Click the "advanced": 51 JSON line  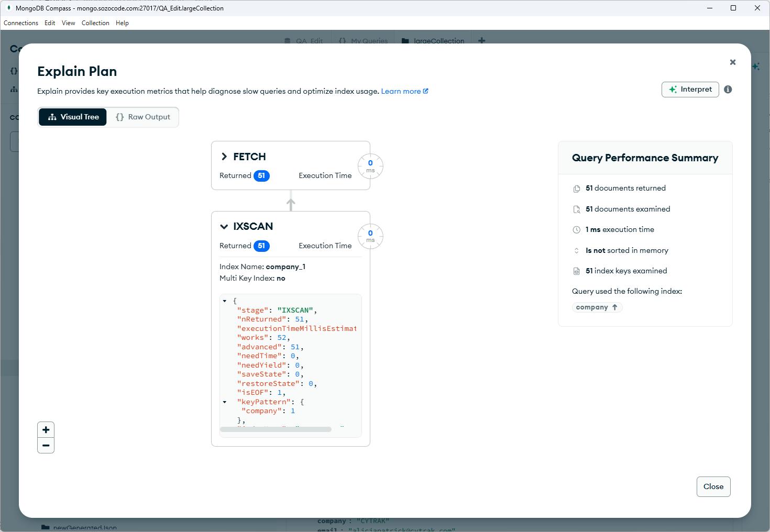pyautogui.click(x=270, y=347)
